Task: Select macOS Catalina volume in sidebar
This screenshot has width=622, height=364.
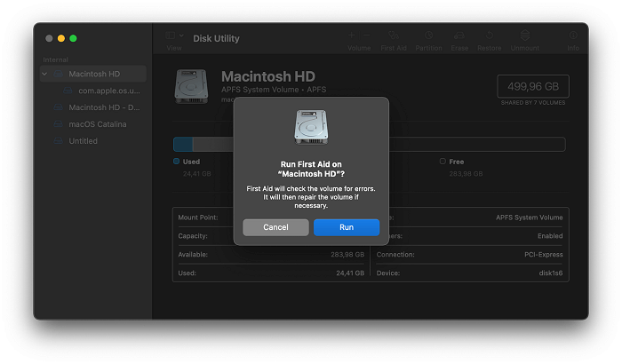Action: tap(97, 124)
